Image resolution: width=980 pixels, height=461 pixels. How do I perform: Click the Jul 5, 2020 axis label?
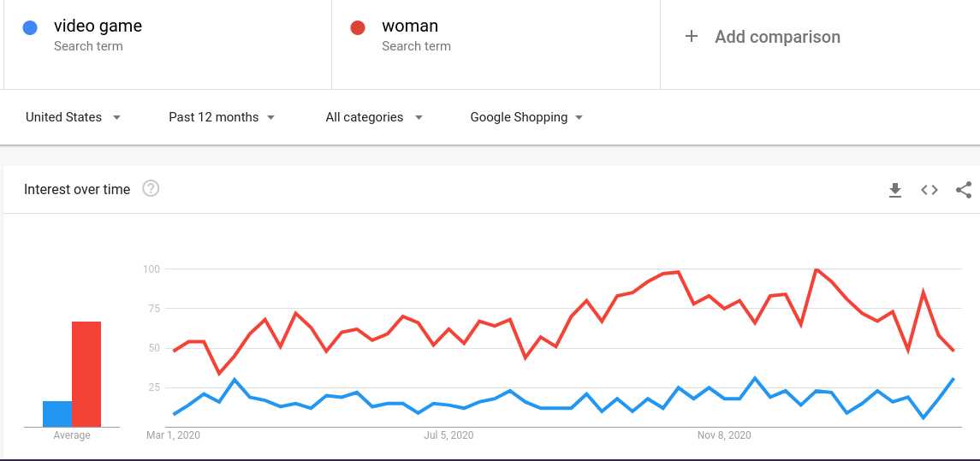[x=448, y=434]
